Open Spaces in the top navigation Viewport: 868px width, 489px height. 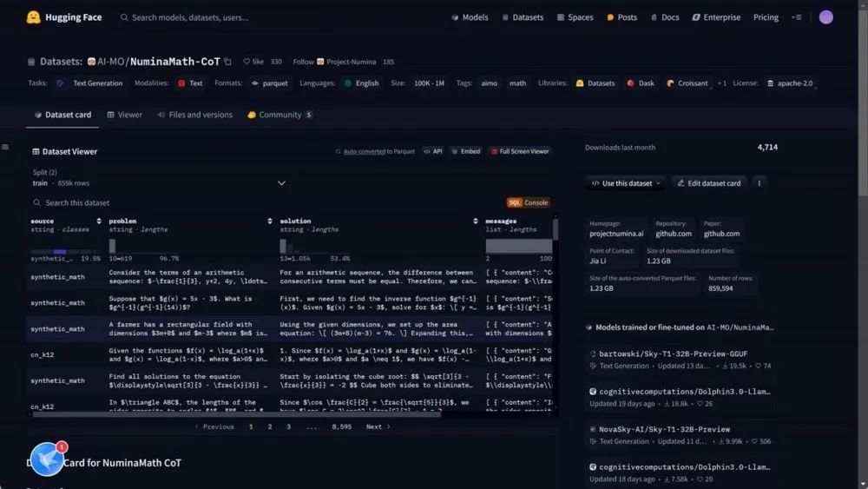pyautogui.click(x=575, y=17)
